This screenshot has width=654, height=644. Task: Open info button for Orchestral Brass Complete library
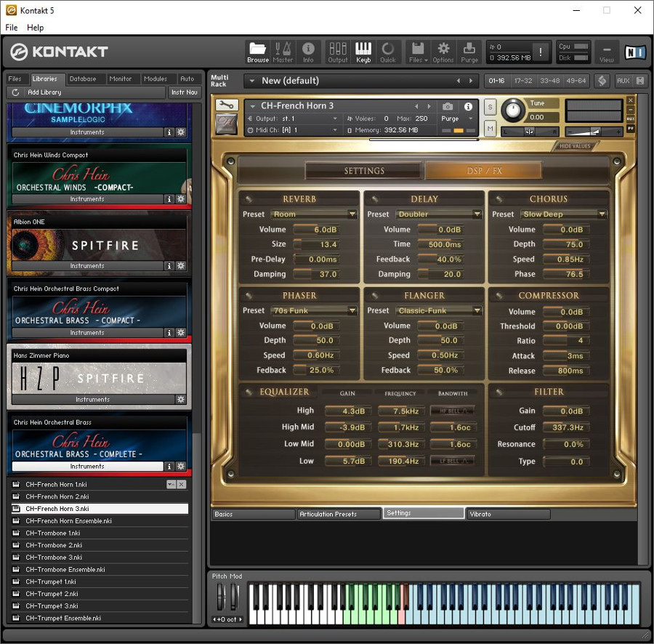(x=169, y=467)
